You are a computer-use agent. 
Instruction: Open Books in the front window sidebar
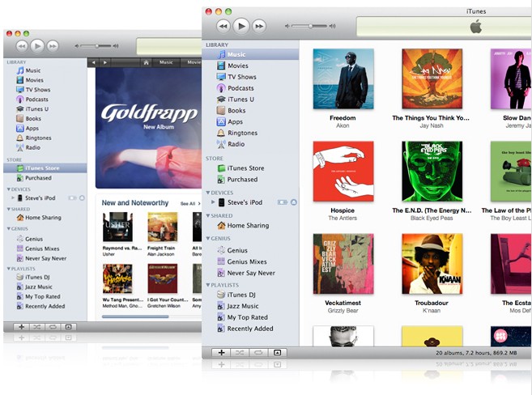[x=250, y=110]
